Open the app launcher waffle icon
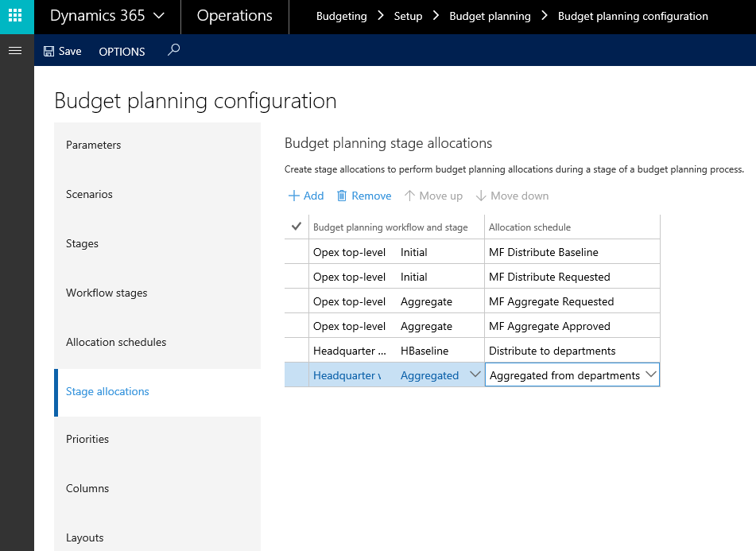Viewport: 756px width, 551px height. coord(15,16)
